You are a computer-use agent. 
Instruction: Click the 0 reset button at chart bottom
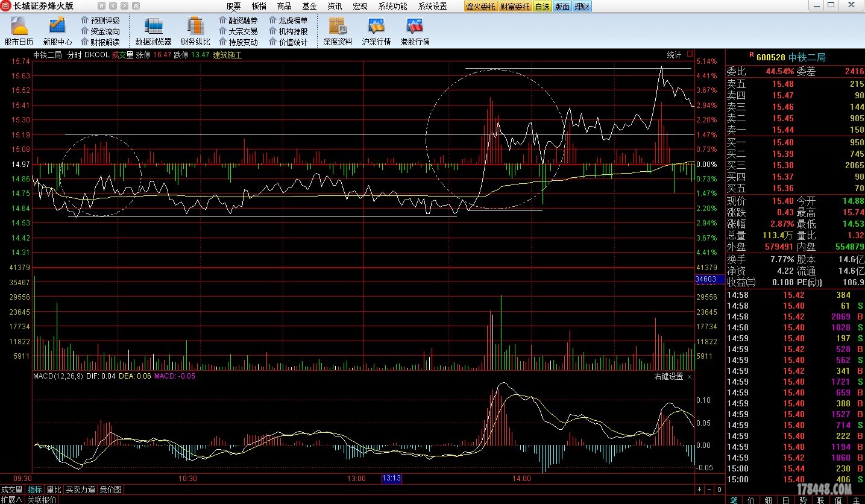(x=719, y=490)
